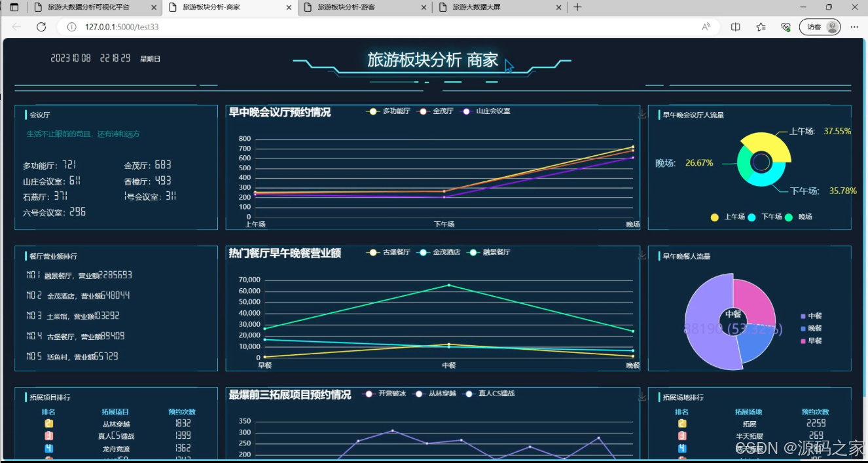Toggle 晚场 legend item in donut chart
868x463 pixels.
point(799,217)
